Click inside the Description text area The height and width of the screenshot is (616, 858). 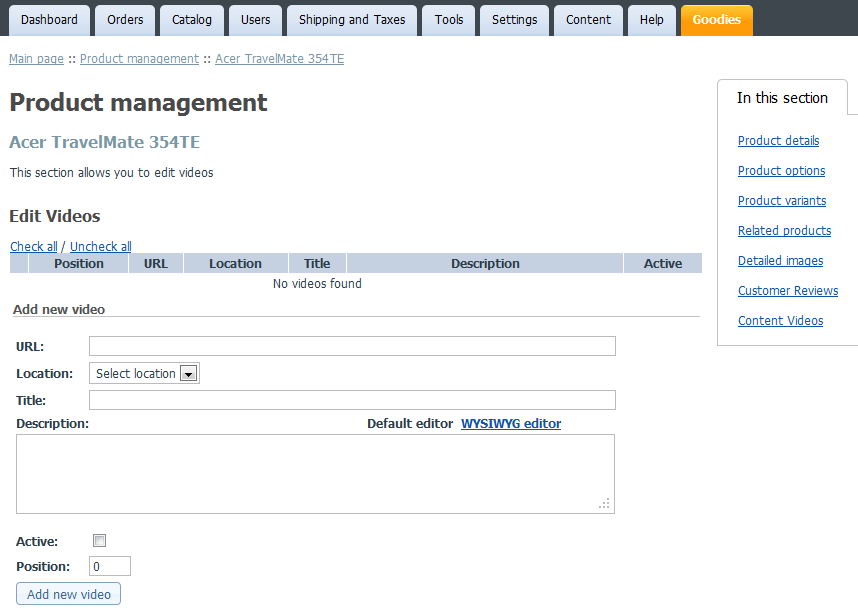[315, 474]
